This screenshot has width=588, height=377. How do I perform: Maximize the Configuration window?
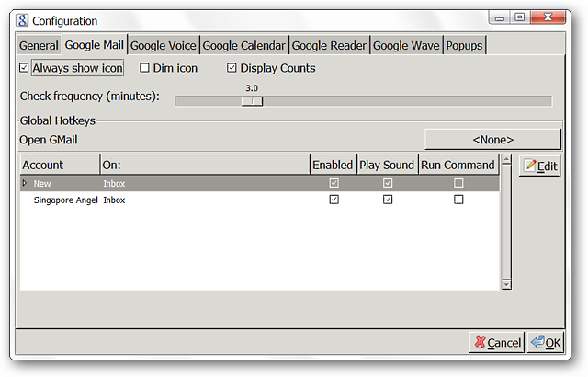pos(520,17)
